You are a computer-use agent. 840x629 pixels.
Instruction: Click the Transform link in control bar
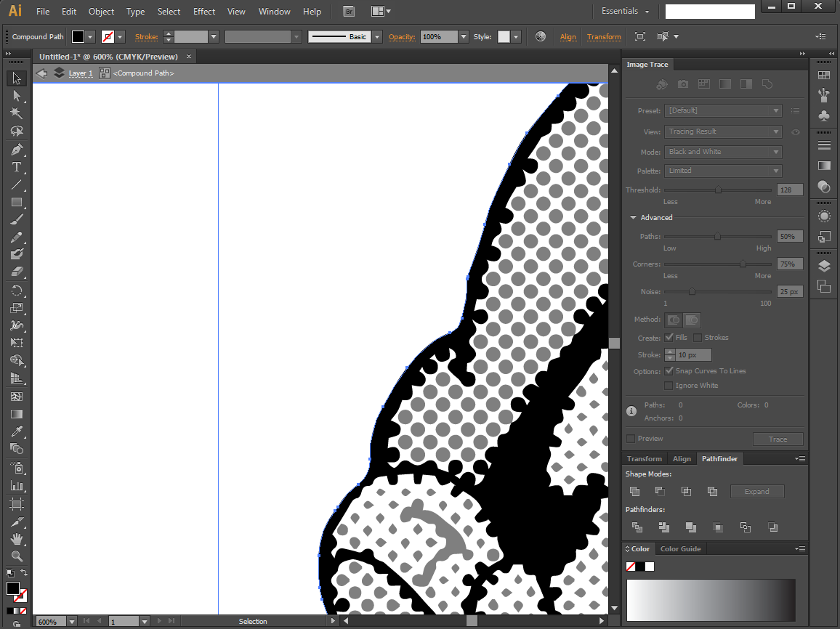pos(604,36)
